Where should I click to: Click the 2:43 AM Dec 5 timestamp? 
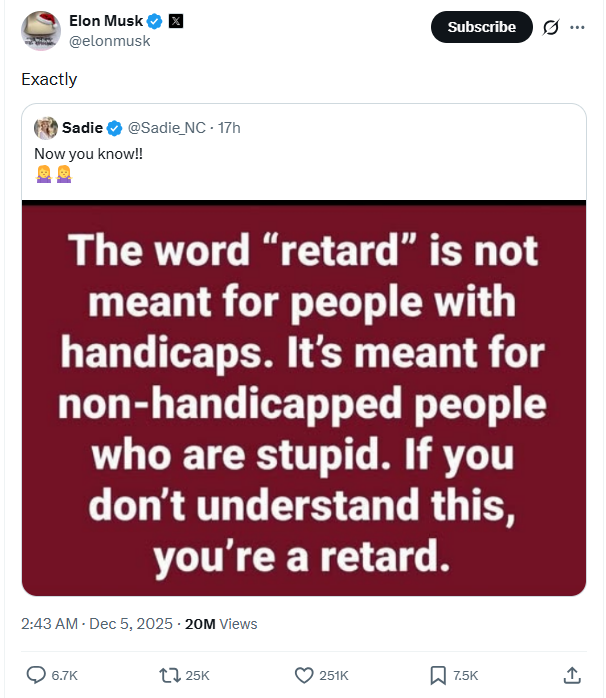pyautogui.click(x=96, y=623)
